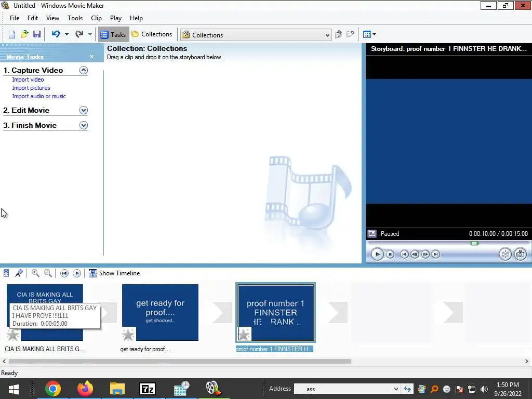532x399 pixels.
Task: Launch Google Chrome from the taskbar
Action: [53, 389]
